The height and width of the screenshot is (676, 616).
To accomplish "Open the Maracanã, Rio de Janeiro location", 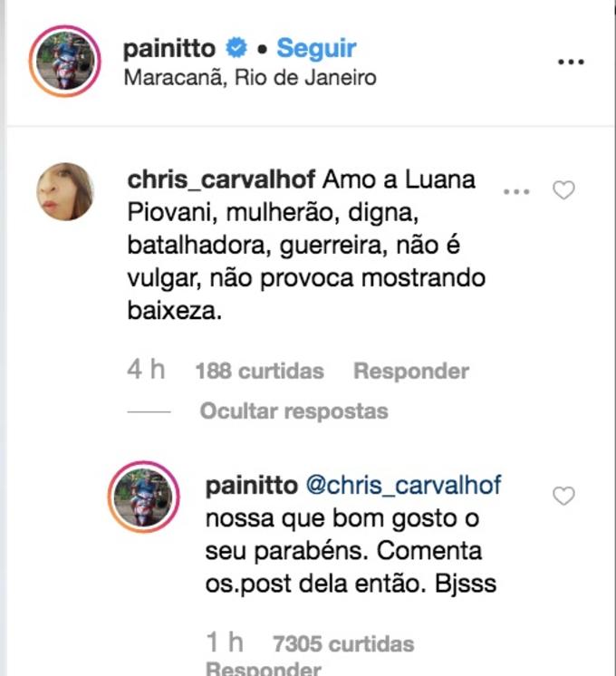I will (249, 77).
